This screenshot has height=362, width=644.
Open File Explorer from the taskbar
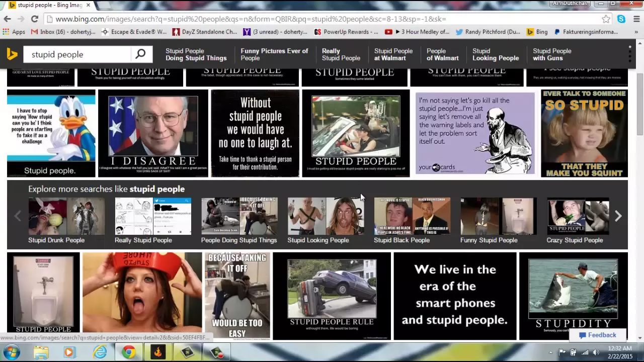[x=41, y=352]
